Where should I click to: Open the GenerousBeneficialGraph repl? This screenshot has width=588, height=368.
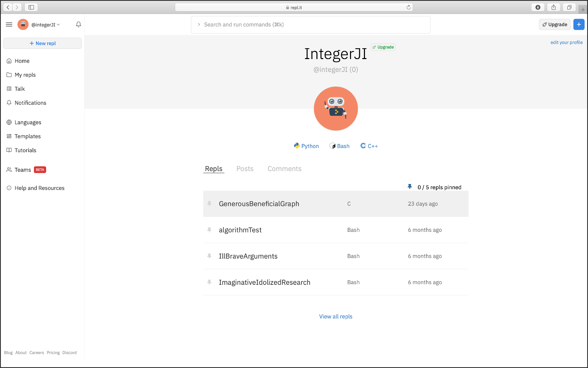pos(259,204)
